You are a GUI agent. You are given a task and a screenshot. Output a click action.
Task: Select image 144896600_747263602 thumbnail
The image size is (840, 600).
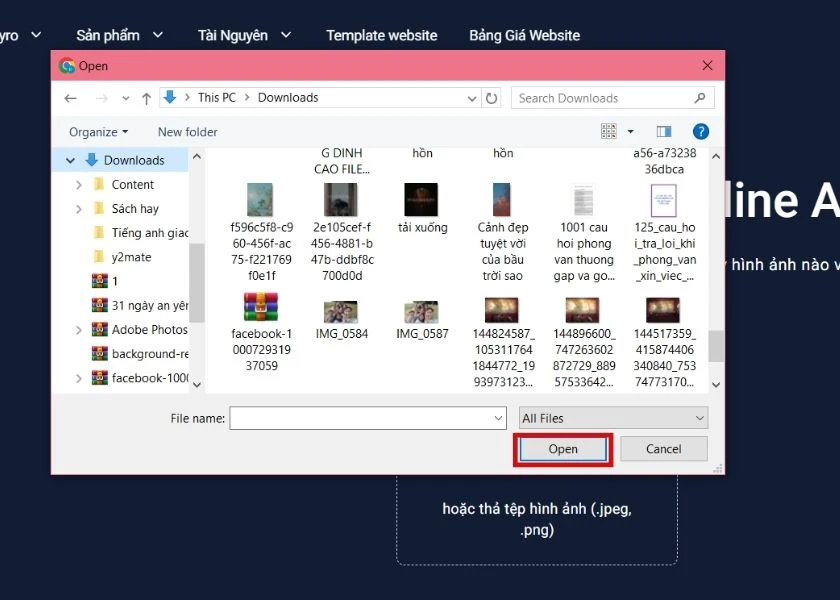583,310
